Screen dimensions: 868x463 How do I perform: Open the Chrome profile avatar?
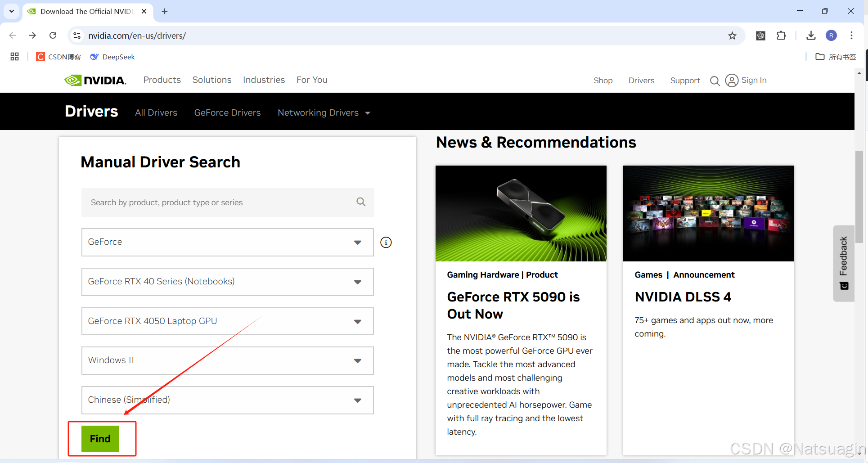(831, 36)
